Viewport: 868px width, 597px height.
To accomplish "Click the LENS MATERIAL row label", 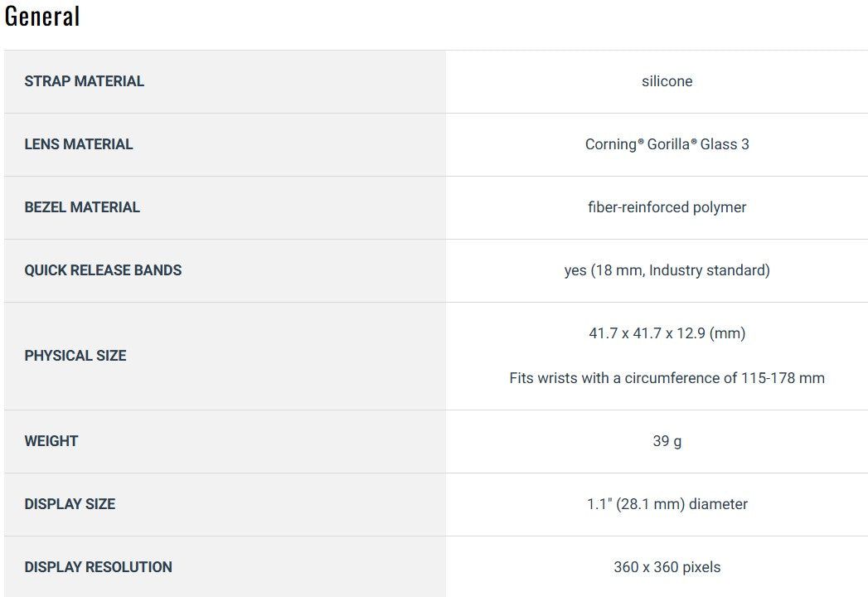I will coord(79,144).
